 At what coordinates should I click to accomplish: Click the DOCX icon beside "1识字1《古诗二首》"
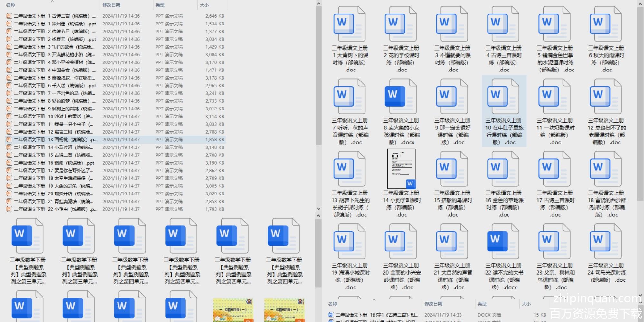coord(331,315)
